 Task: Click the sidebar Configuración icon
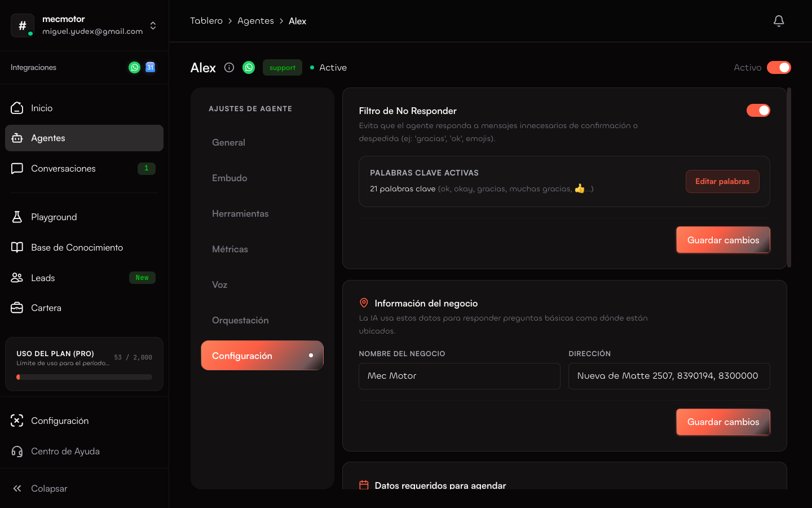17,421
